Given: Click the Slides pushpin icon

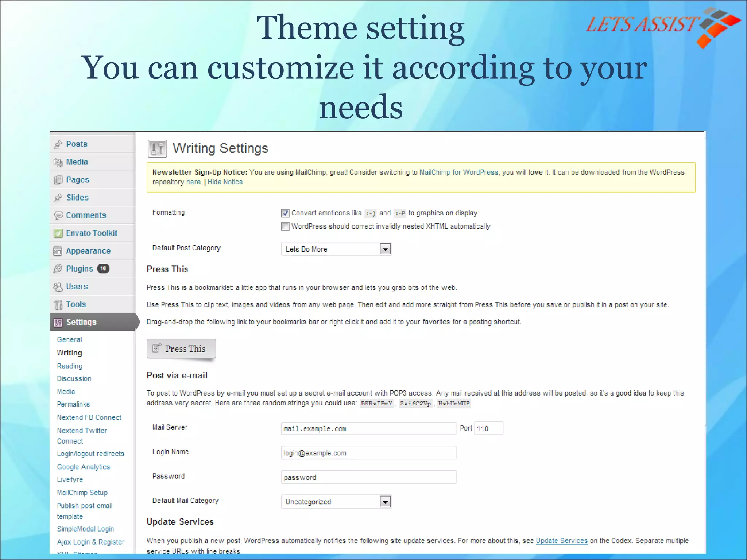Looking at the screenshot, I should 58,198.
